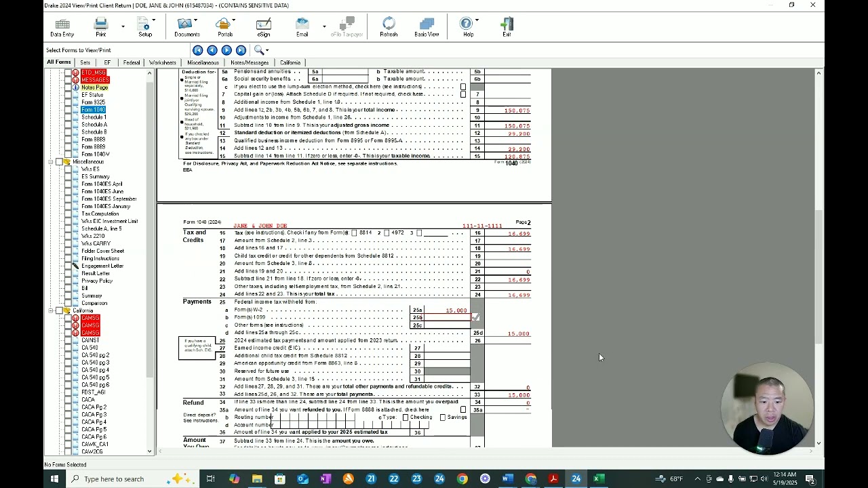Check the Form 1040 checkbox in tree
The height and width of the screenshot is (488, 868).
[x=67, y=110]
